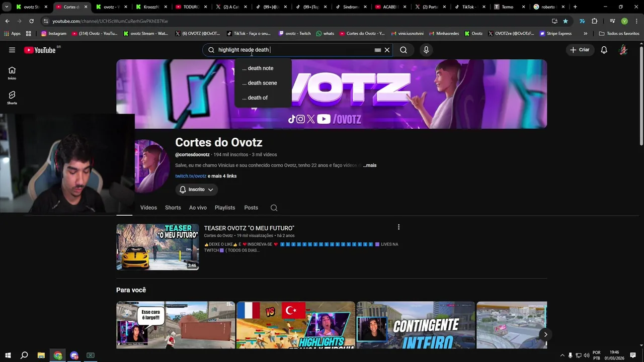Open Chrome profile avatar in toolbar
The width and height of the screenshot is (644, 362).
pyautogui.click(x=624, y=21)
